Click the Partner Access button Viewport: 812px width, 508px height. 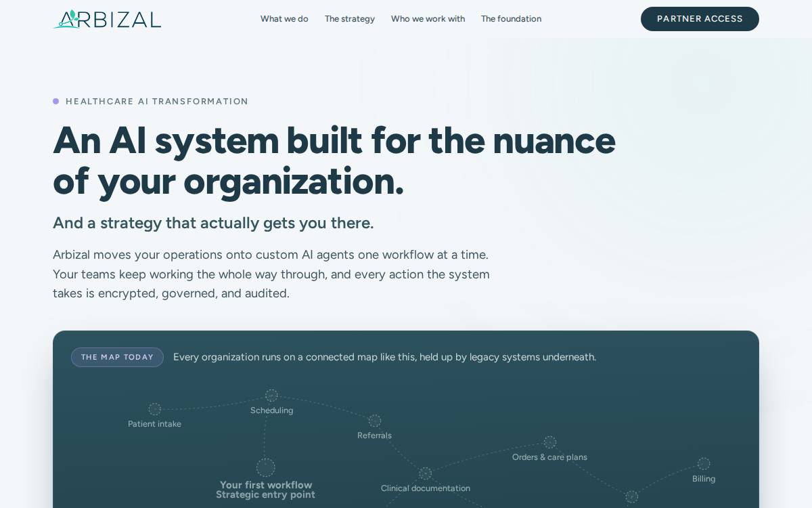pos(700,19)
